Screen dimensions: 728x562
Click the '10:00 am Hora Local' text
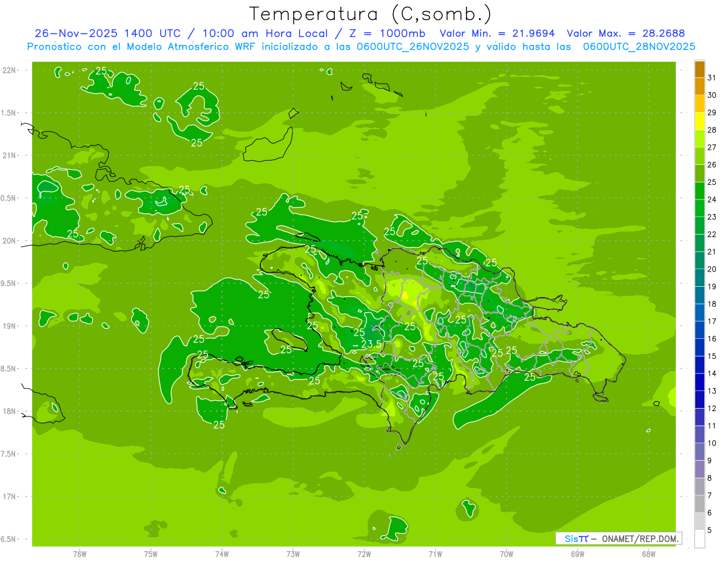point(266,33)
